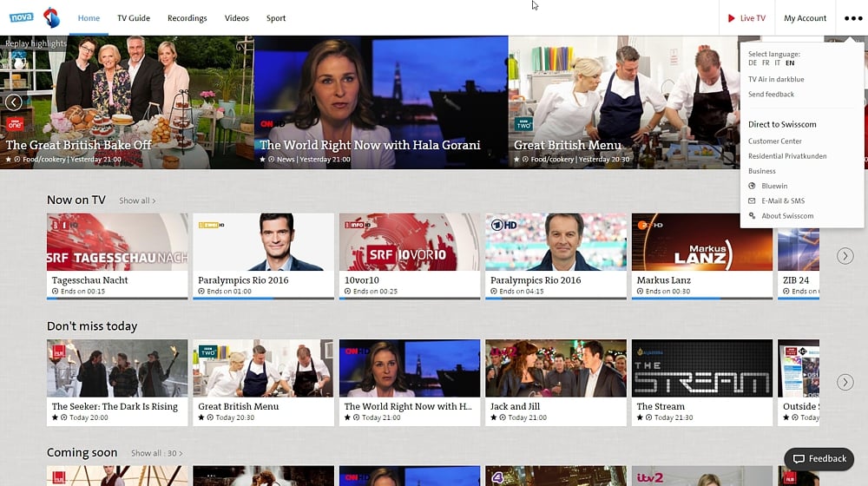
Task: Expand Show all for Now on TV
Action: pyautogui.click(x=137, y=200)
